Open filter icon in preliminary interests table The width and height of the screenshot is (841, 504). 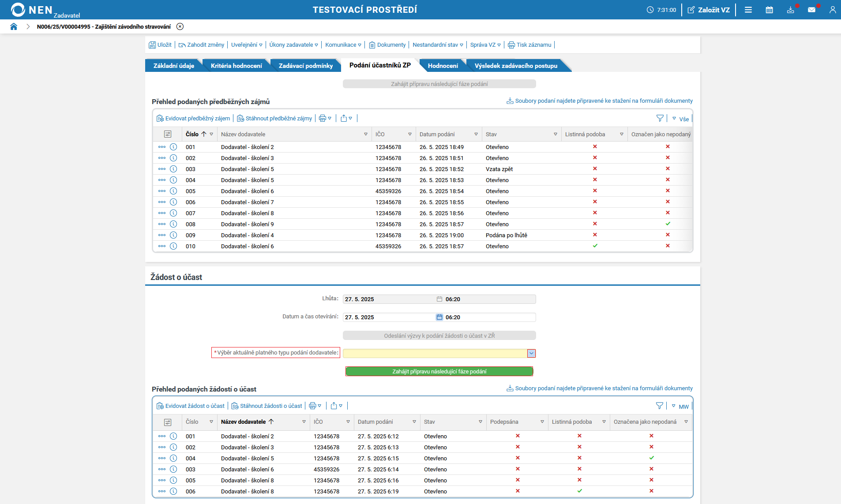pos(660,118)
